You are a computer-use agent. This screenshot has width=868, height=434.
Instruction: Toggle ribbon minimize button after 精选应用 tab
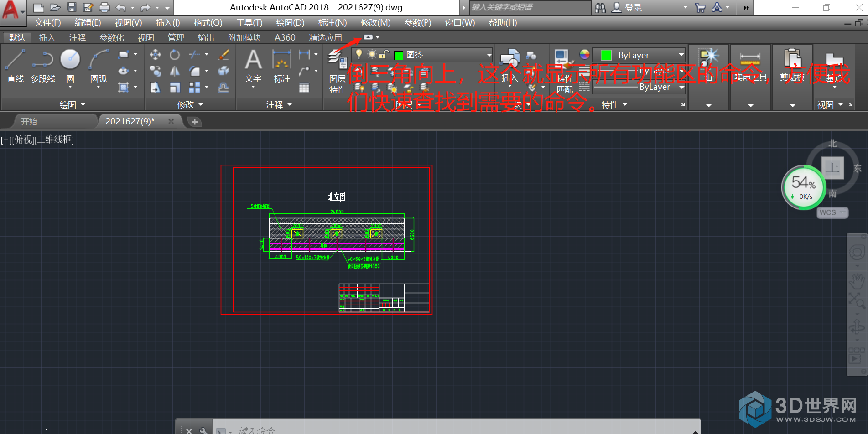point(368,37)
